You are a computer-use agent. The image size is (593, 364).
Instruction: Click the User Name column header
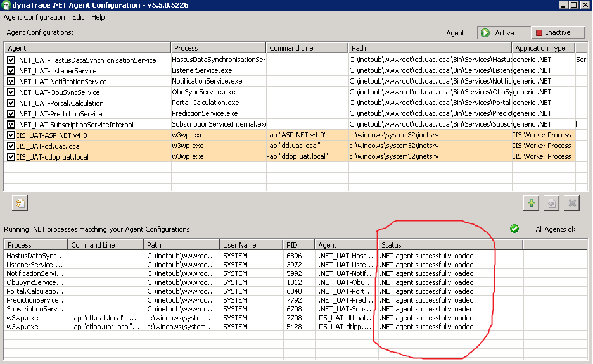[250, 245]
